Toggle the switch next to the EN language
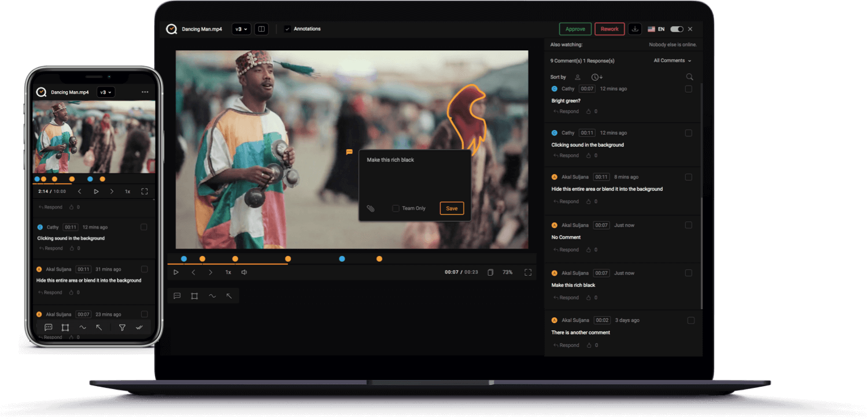Image resolution: width=868 pixels, height=419 pixels. tap(677, 29)
